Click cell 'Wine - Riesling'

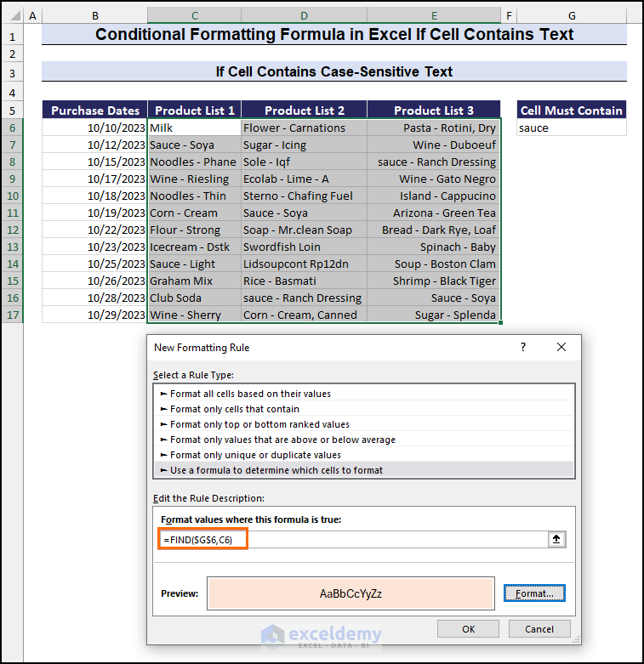(195, 179)
